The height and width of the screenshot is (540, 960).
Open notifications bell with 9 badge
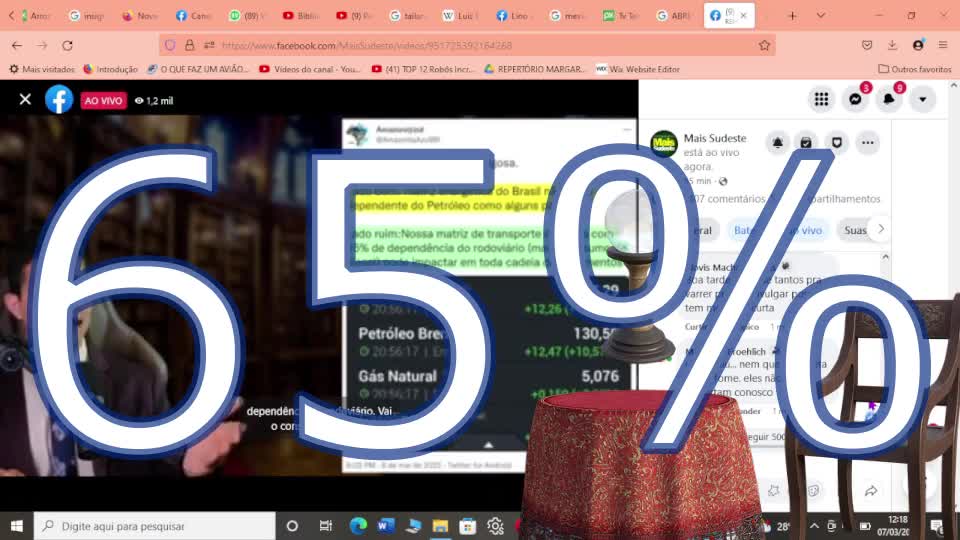[x=889, y=99]
